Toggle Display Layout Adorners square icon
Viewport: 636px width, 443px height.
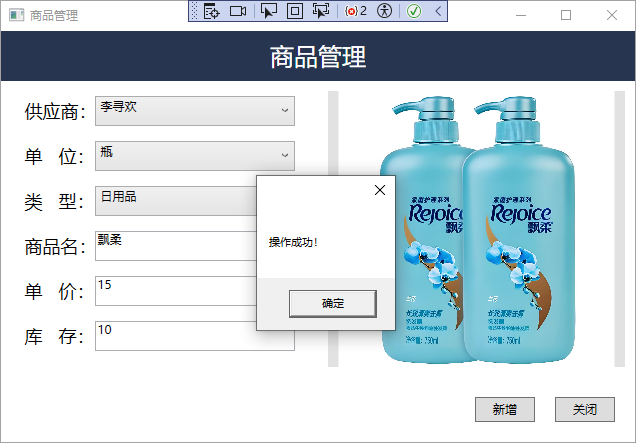pyautogui.click(x=295, y=11)
